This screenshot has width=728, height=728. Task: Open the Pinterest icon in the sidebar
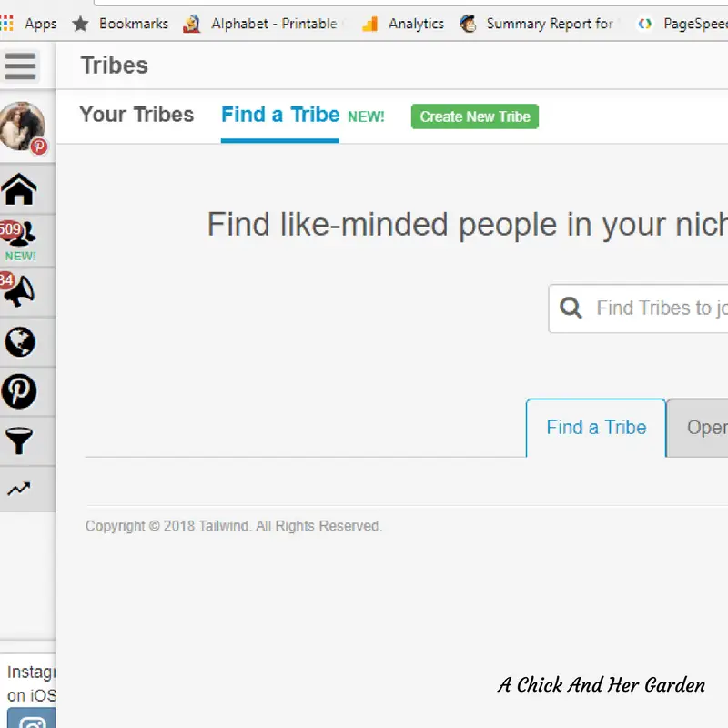[19, 391]
